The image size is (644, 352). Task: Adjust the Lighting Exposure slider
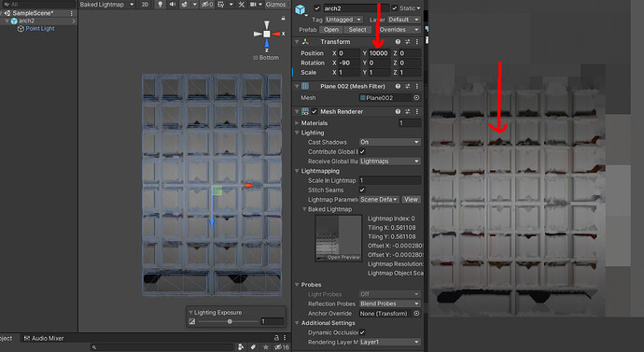pos(230,321)
